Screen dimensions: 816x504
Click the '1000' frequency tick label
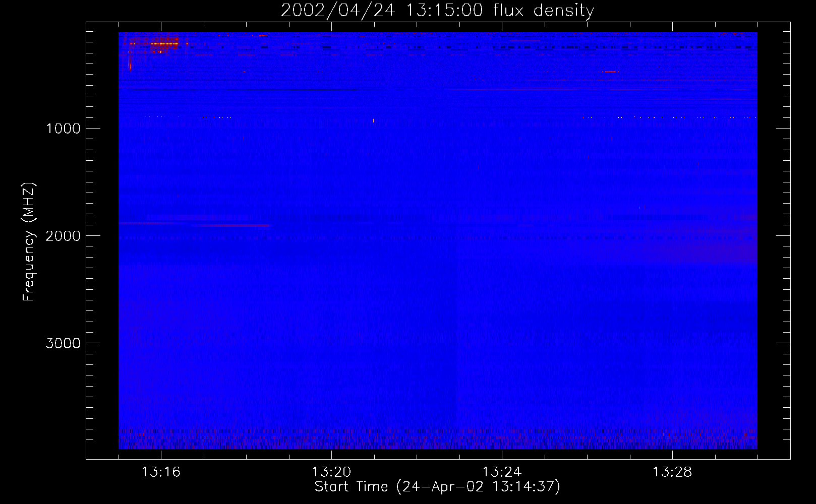tap(63, 129)
